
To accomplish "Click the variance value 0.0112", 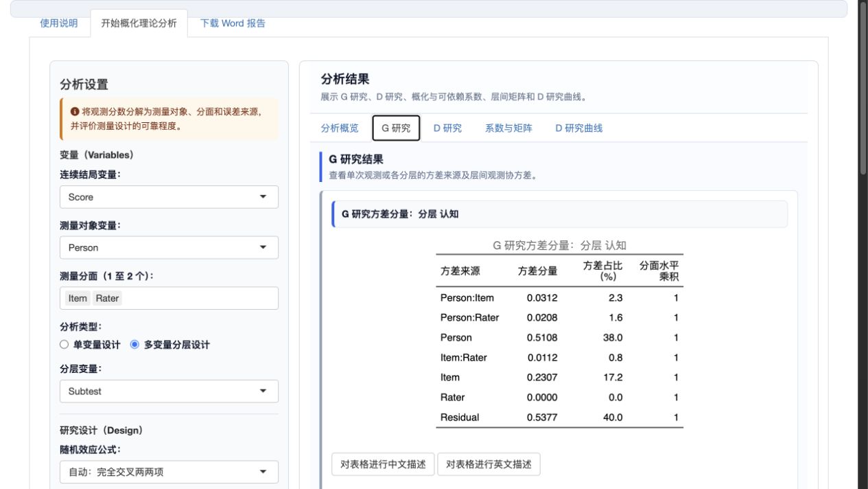I will pyautogui.click(x=542, y=358).
